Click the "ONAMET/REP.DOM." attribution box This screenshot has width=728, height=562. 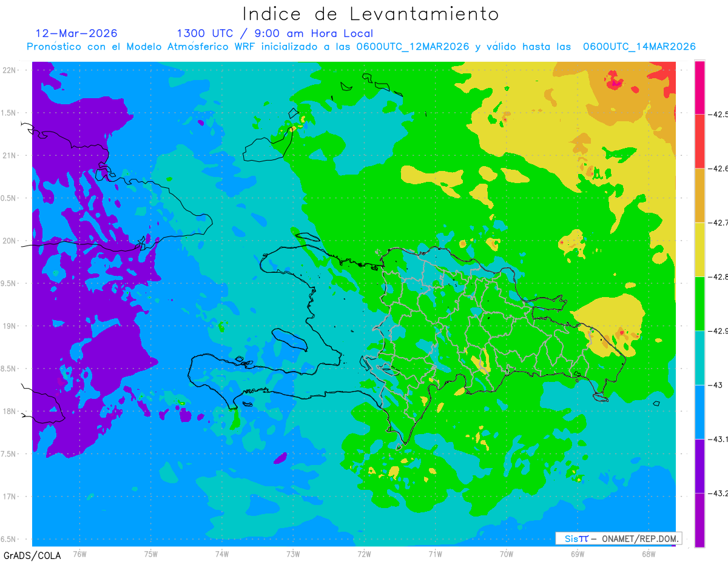pos(618,538)
